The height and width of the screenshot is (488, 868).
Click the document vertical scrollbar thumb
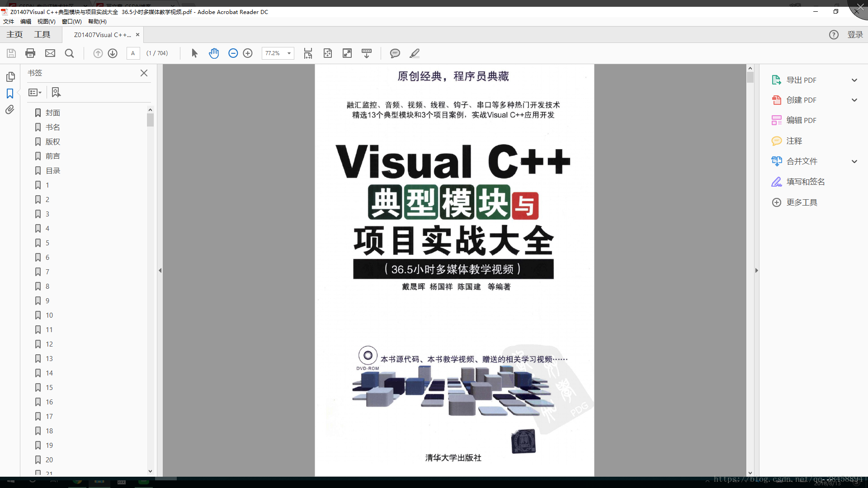(750, 77)
